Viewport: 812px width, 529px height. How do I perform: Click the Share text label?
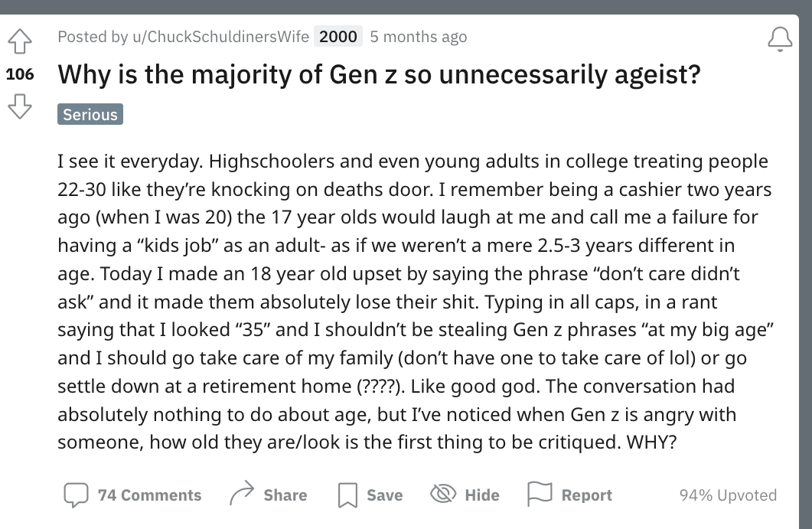285,495
